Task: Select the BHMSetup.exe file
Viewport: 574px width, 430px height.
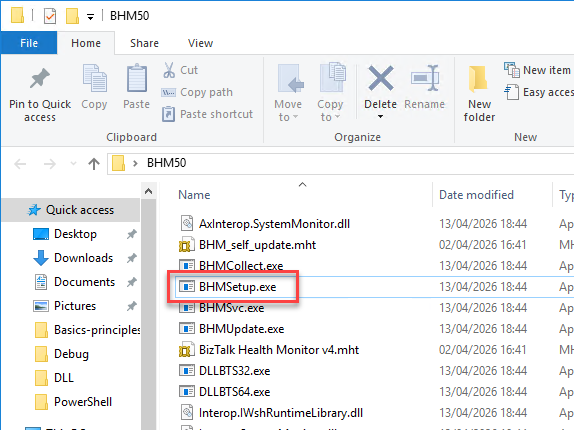Action: click(x=237, y=287)
